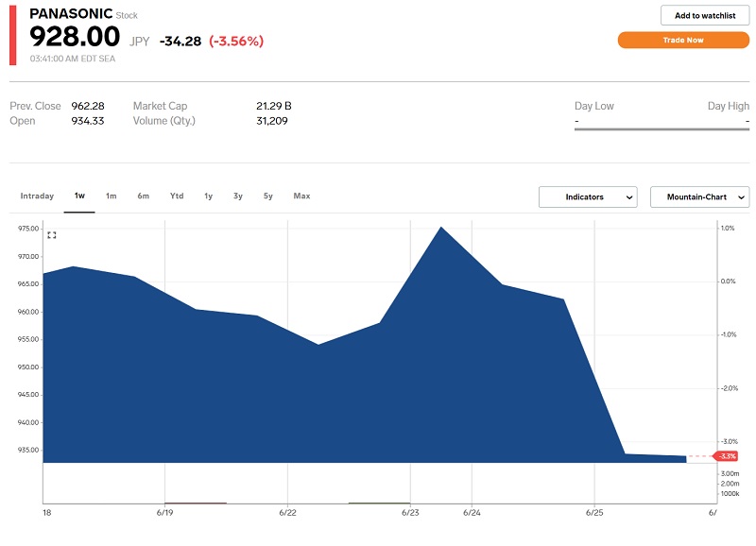The width and height of the screenshot is (756, 546).
Task: Click the Day High label
Action: [729, 106]
